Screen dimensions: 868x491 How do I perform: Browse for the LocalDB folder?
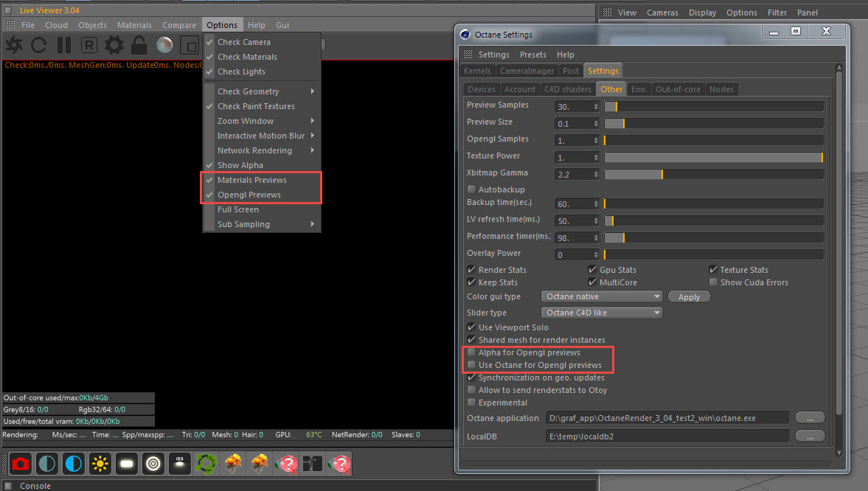810,436
